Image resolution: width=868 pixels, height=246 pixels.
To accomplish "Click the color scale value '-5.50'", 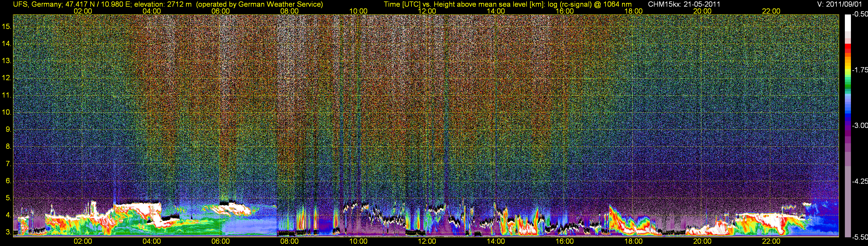I will tap(860, 237).
